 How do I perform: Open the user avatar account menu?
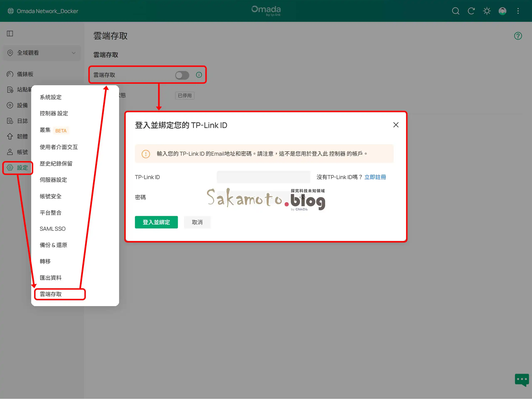click(x=502, y=11)
